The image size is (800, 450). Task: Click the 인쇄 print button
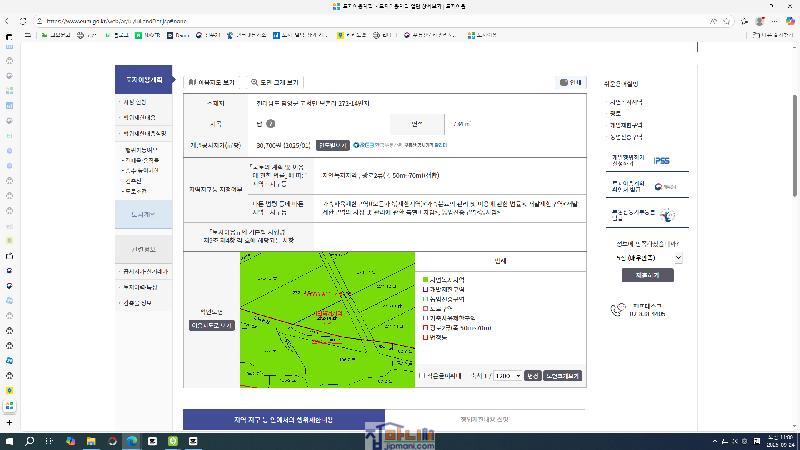pyautogui.click(x=570, y=82)
